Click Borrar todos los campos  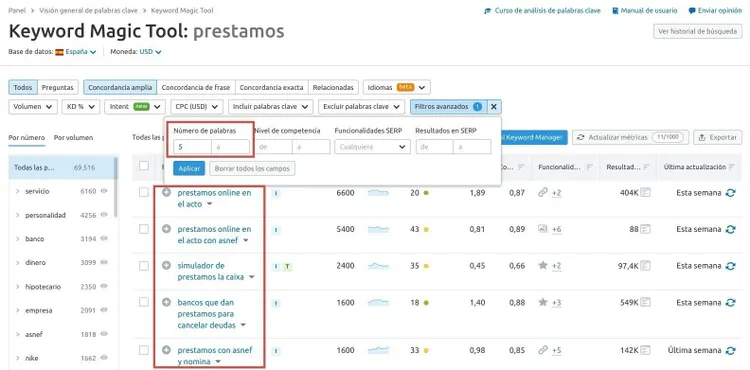coord(252,168)
